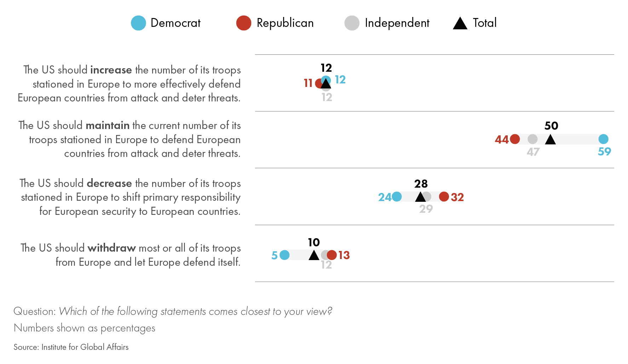Click the bold word "withdraw" in last statement

pos(111,248)
